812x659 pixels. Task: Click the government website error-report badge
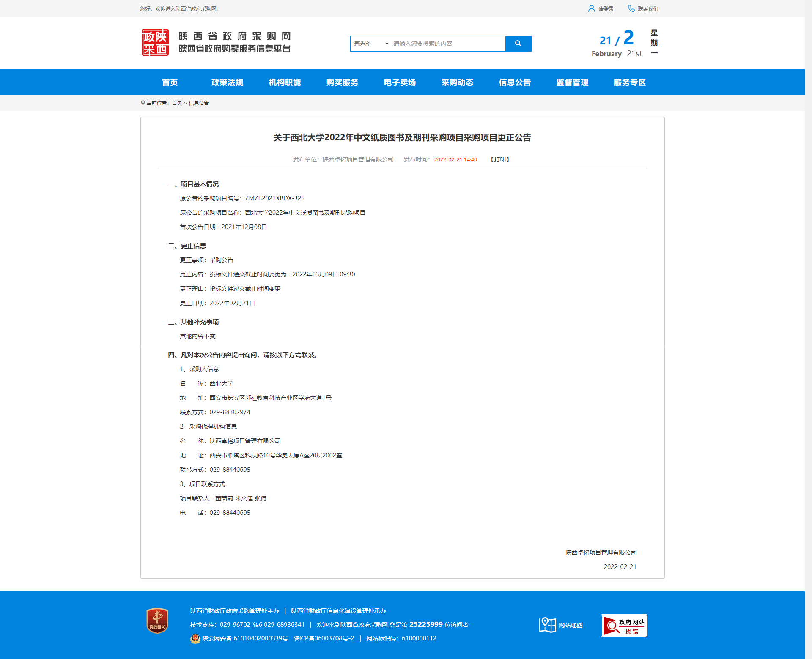(624, 626)
